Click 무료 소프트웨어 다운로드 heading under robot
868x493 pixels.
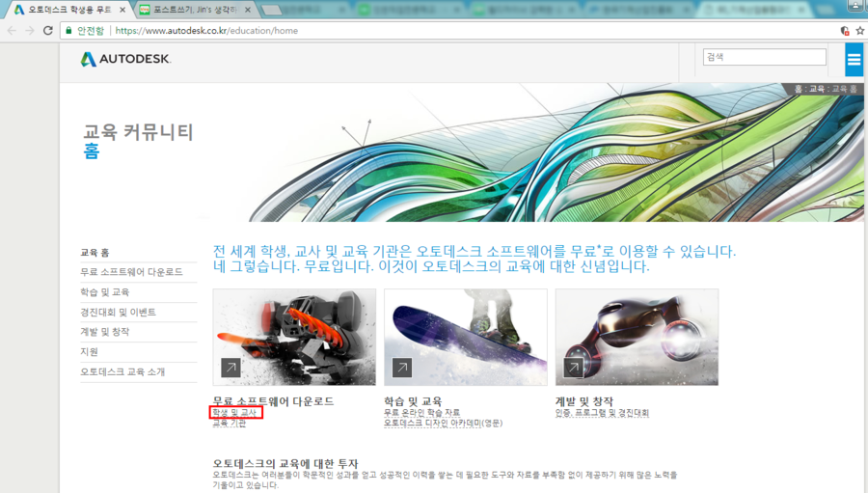(274, 401)
